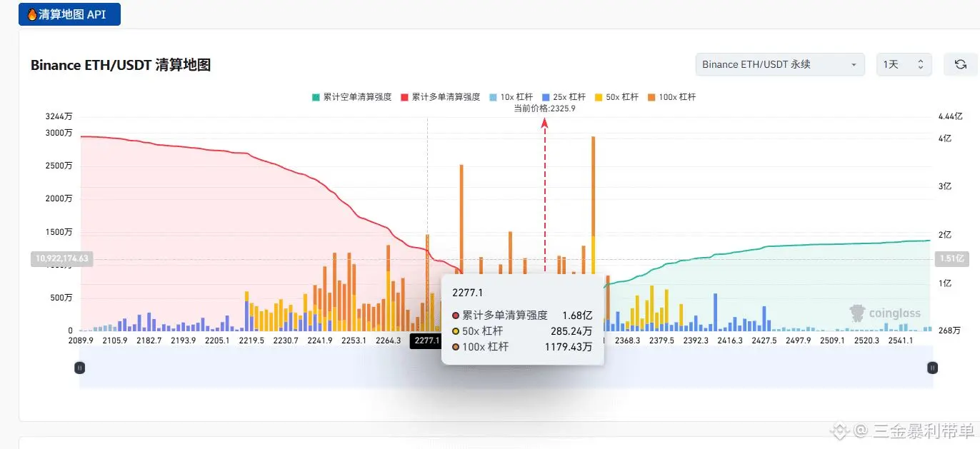Image resolution: width=980 pixels, height=449 pixels.
Task: Click the Binance ETH/USDT 清算地图 title
Action: pos(121,65)
